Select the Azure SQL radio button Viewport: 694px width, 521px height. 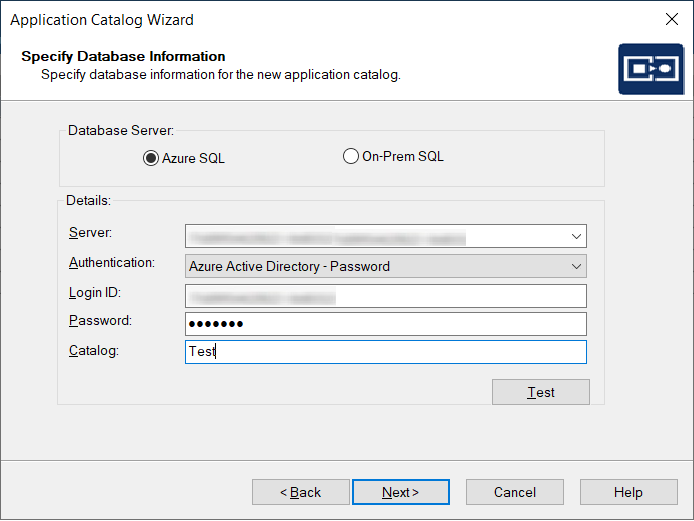151,158
